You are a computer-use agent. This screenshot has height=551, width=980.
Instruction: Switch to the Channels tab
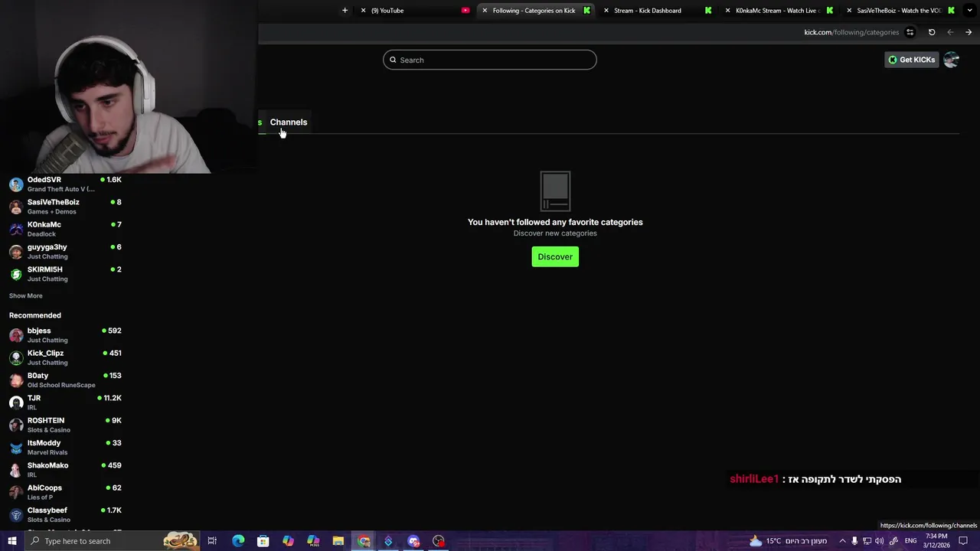click(x=289, y=122)
